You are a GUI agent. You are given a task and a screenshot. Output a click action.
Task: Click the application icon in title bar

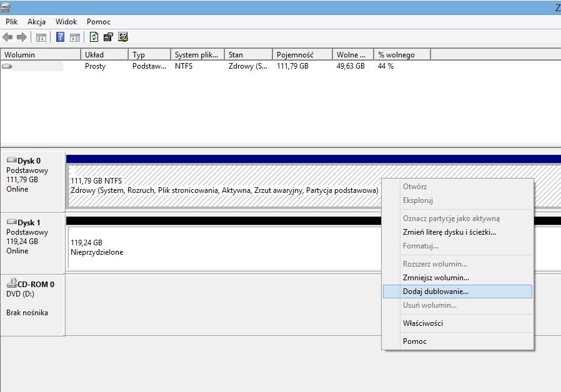click(x=5, y=7)
